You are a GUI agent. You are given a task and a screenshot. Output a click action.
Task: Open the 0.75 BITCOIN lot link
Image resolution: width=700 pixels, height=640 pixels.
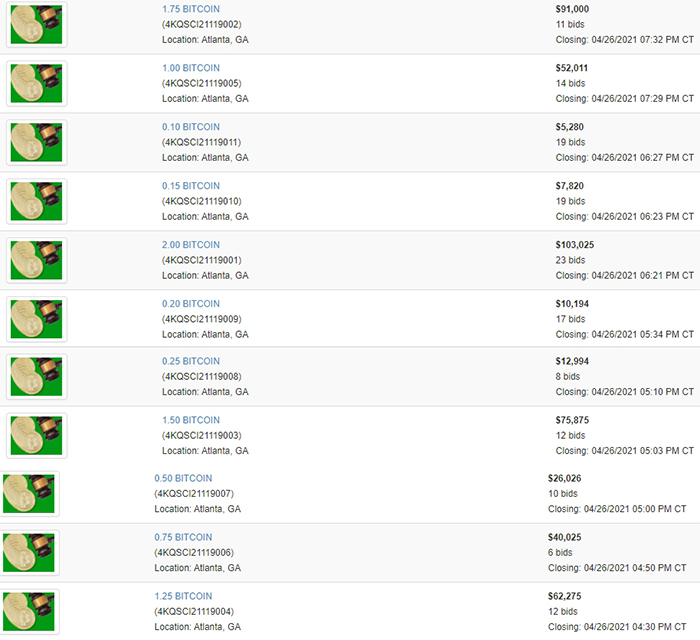tap(183, 537)
